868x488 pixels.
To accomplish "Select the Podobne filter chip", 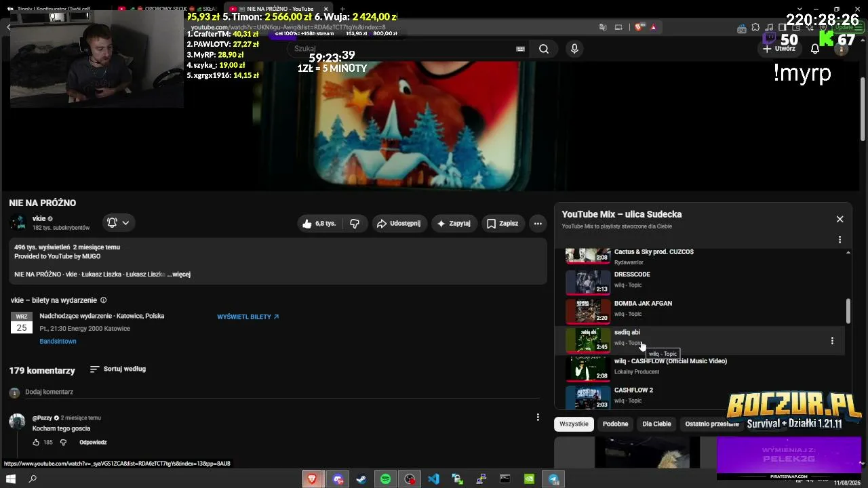I will (616, 424).
